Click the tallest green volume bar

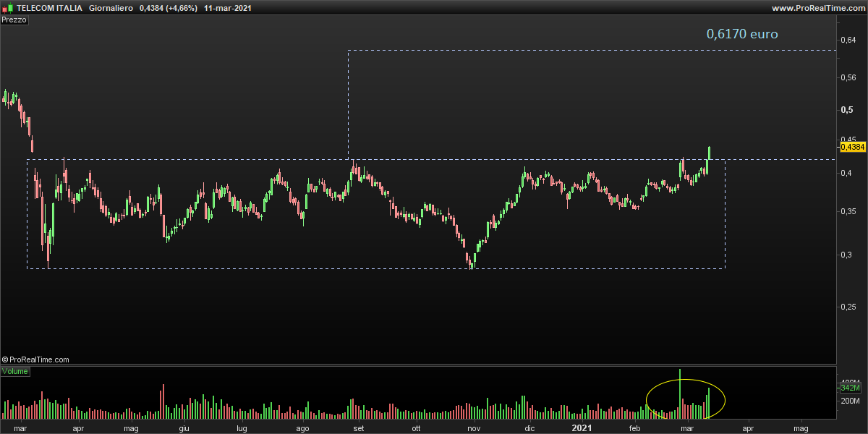tap(680, 394)
